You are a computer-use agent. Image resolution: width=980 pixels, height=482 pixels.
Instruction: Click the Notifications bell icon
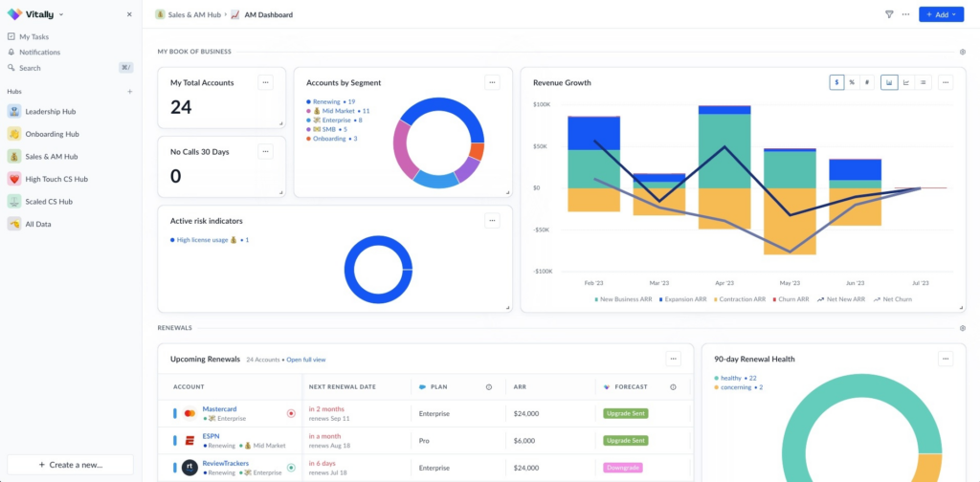(x=11, y=53)
